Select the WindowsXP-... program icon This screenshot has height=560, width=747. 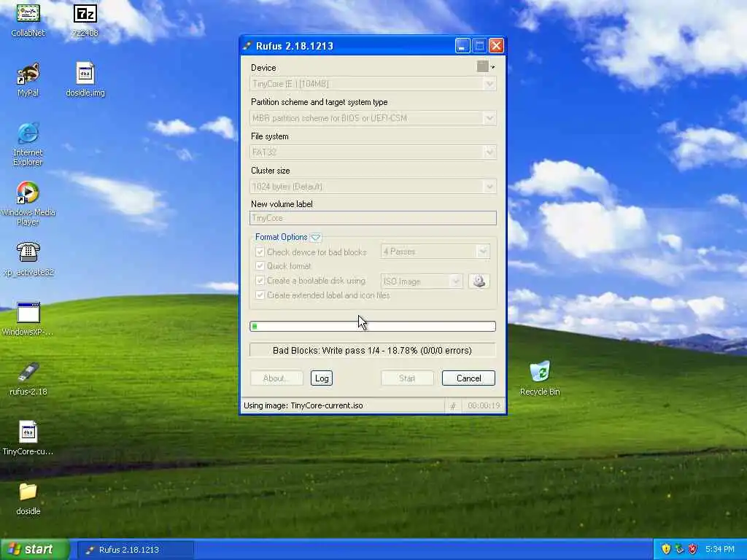[x=28, y=319]
